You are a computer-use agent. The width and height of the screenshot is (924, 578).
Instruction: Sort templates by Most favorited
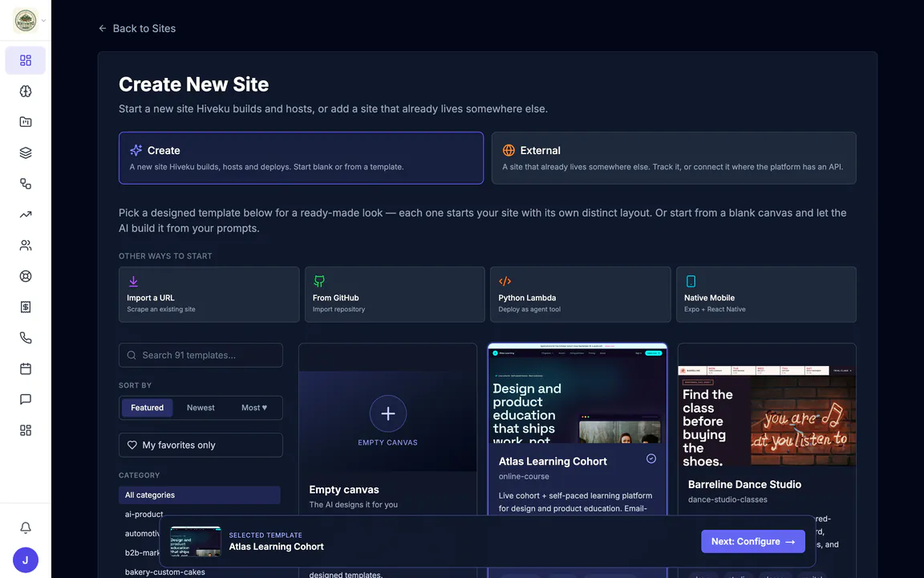tap(254, 408)
